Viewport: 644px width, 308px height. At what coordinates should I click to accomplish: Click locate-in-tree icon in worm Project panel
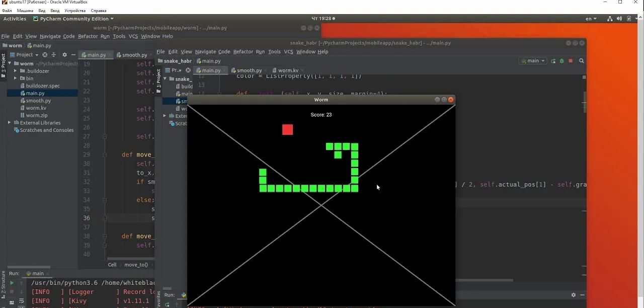click(45, 55)
